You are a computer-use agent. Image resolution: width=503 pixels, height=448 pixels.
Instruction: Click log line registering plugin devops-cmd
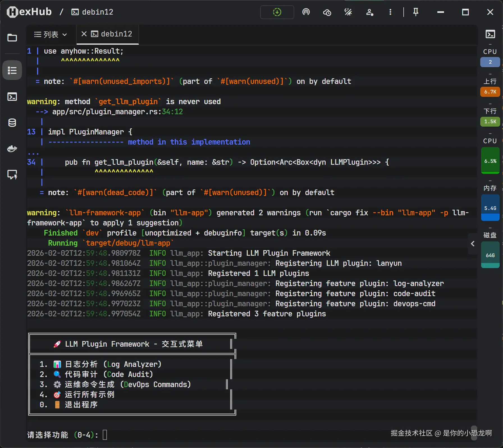tap(231, 304)
